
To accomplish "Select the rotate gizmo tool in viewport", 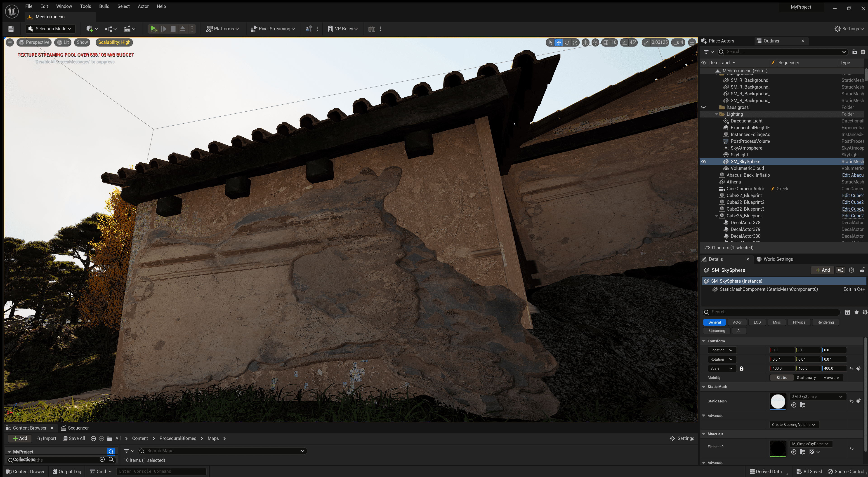I will 567,42.
